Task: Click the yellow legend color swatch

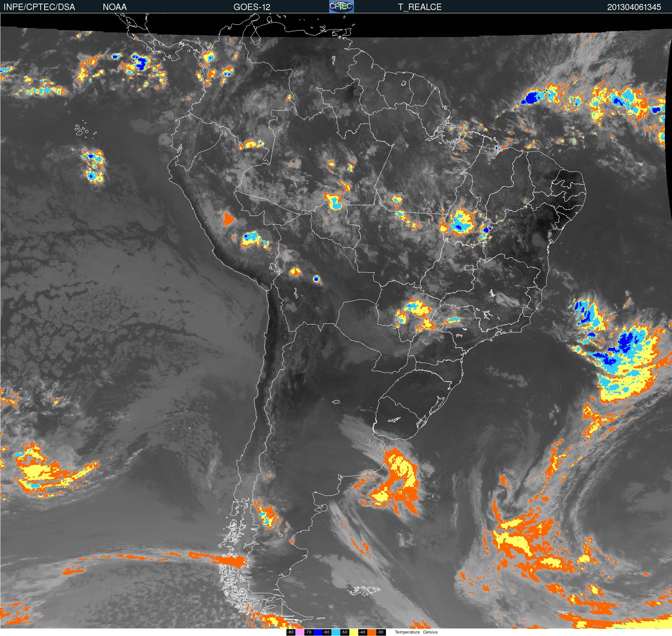Action: coord(354,632)
